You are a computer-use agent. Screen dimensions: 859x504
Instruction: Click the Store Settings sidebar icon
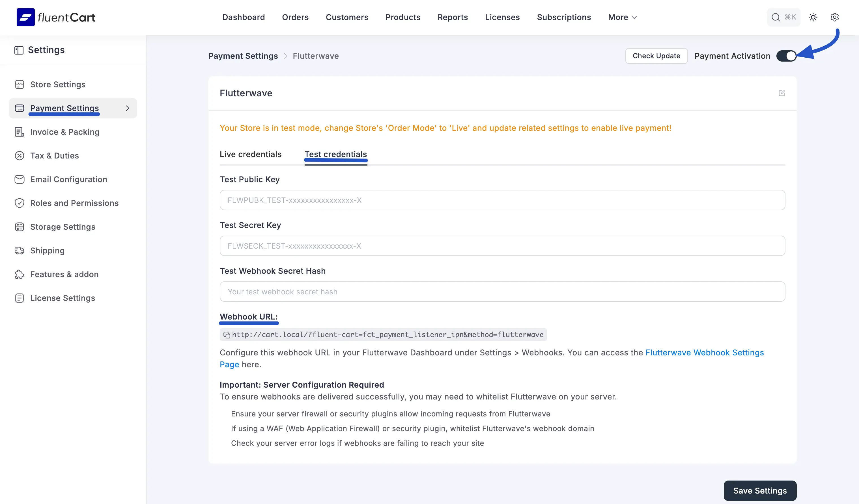(20, 84)
